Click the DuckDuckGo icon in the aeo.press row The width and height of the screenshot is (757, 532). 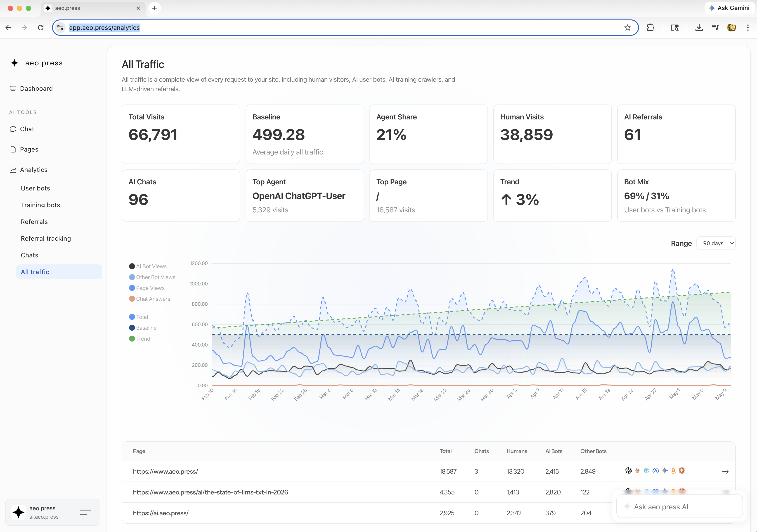[x=682, y=471]
